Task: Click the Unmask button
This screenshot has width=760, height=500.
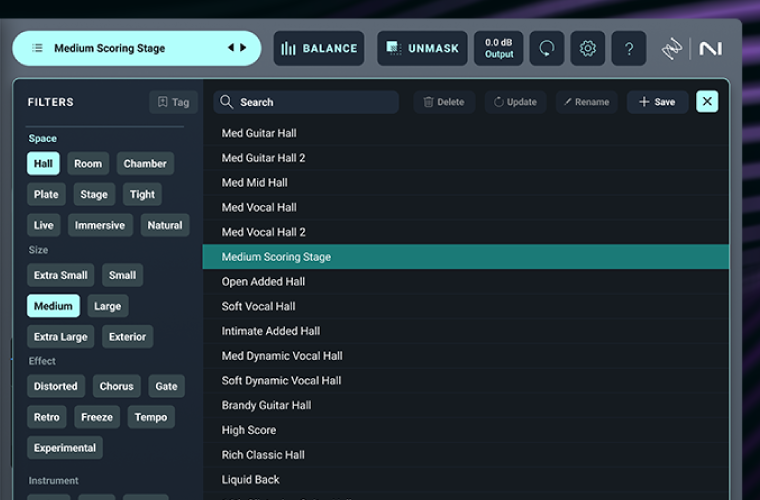Action: [x=422, y=48]
